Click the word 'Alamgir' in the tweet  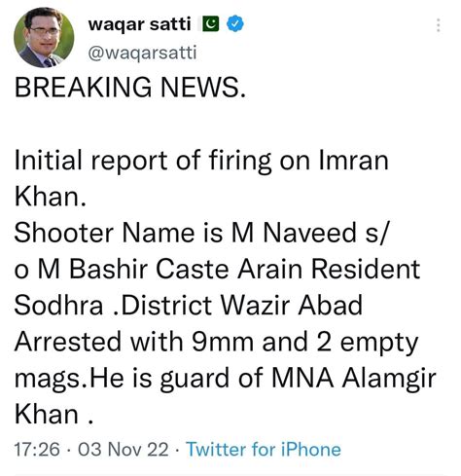389,379
